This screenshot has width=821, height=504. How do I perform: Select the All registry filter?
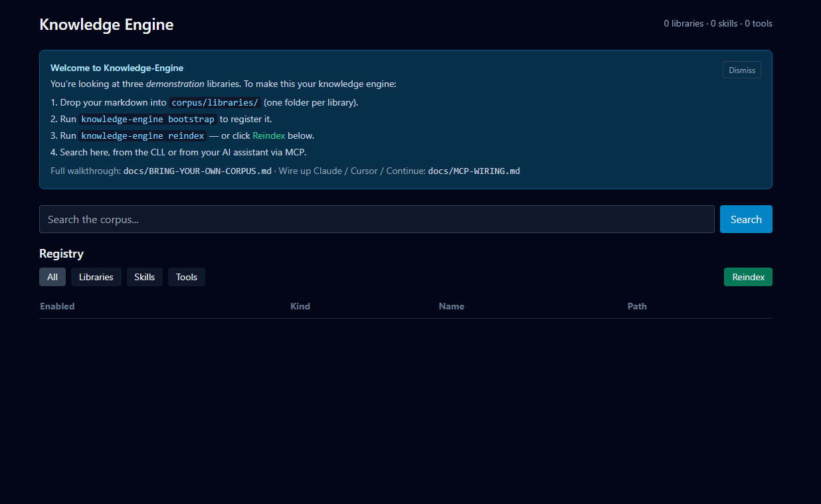click(x=52, y=277)
